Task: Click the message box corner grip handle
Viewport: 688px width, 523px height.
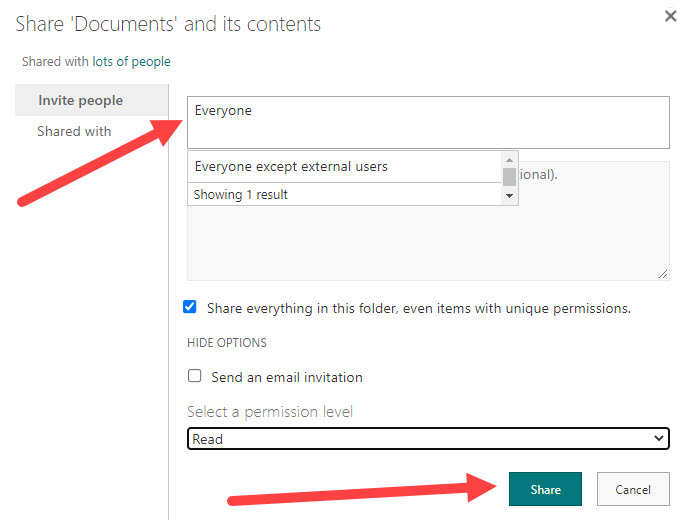Action: point(663,274)
